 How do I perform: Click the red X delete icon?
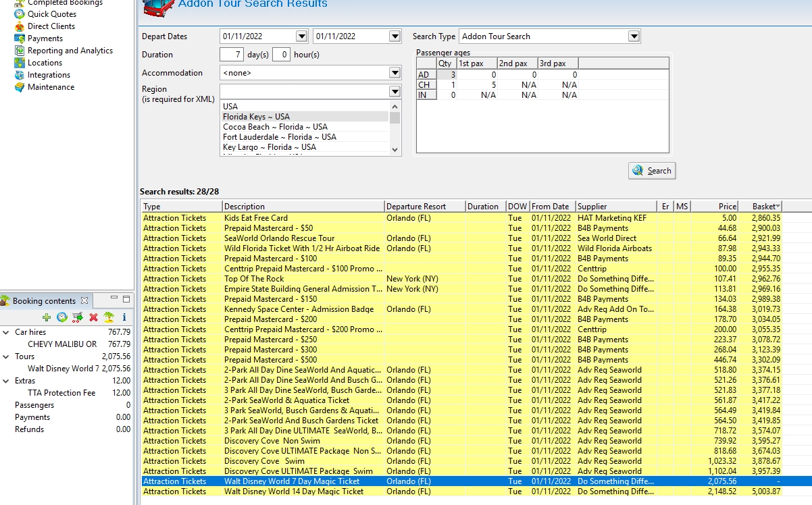point(93,317)
